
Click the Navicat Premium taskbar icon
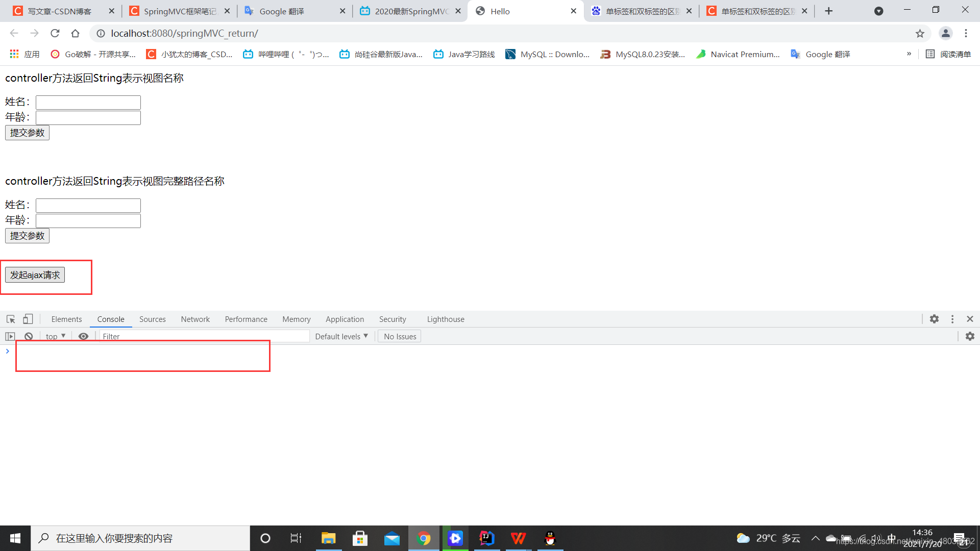pyautogui.click(x=738, y=54)
